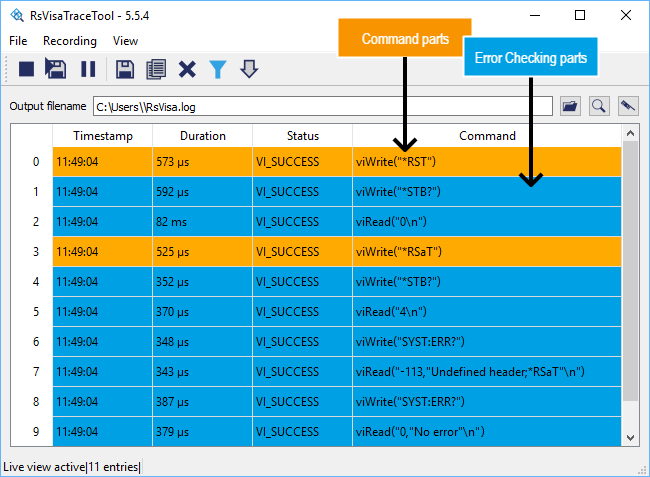Image resolution: width=650 pixels, height=477 pixels.
Task: Select the viWrite("SYST:ERR?") command in row 6
Action: [x=487, y=342]
